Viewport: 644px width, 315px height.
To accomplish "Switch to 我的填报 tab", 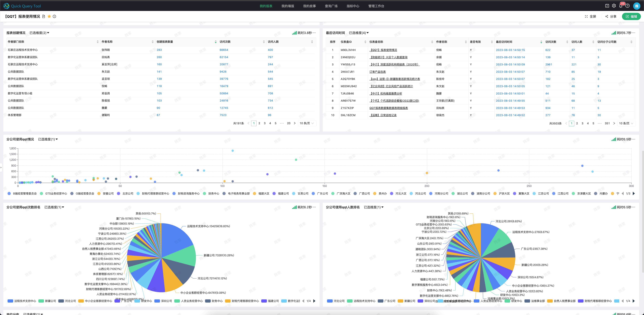I will pos(288,6).
